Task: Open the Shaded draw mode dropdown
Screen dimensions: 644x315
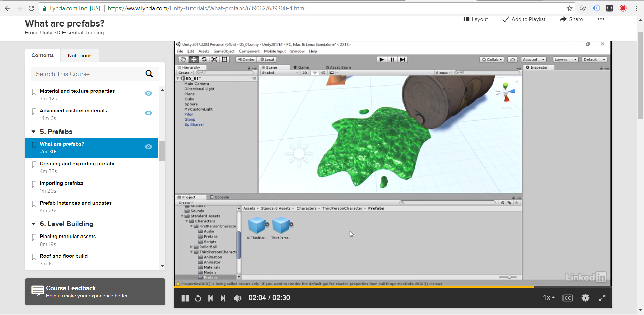Action: click(x=280, y=73)
